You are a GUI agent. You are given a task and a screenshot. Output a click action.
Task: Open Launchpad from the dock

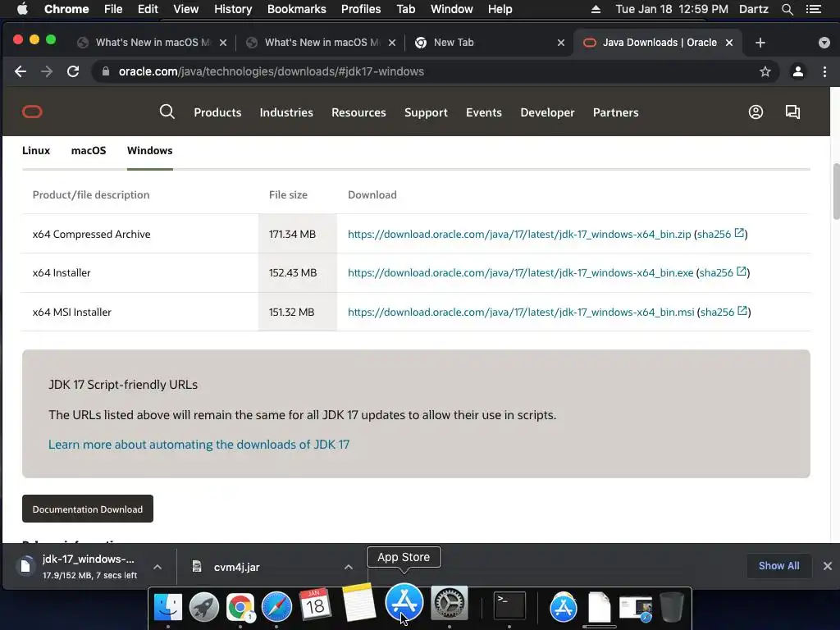[x=204, y=607]
